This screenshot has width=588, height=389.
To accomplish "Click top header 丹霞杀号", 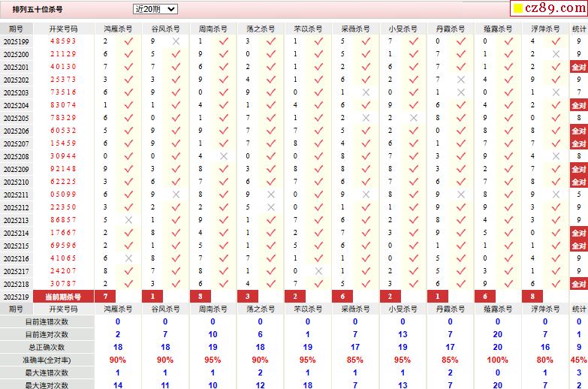I will click(451, 29).
